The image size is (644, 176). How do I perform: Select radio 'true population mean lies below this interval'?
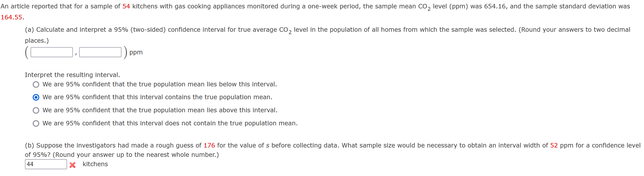click(x=36, y=84)
